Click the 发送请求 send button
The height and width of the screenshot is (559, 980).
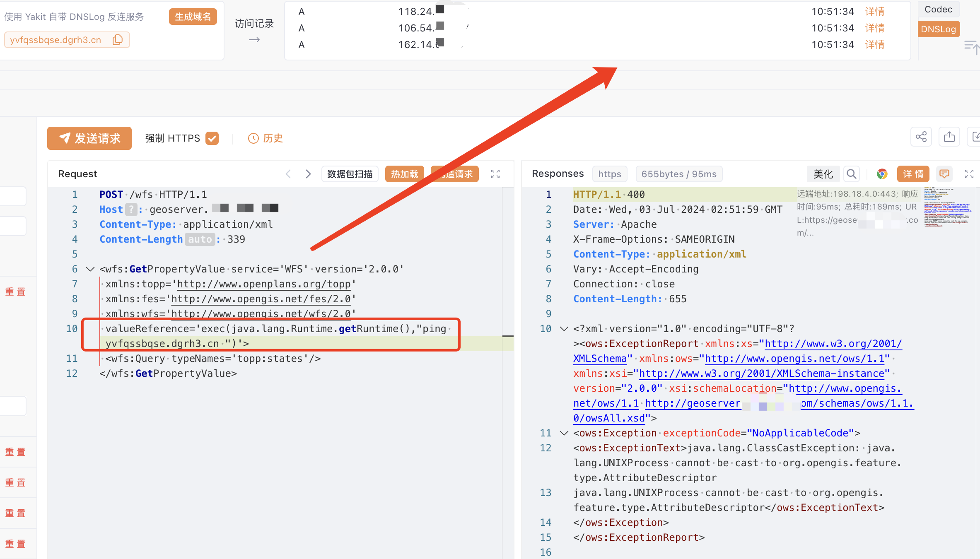(x=89, y=138)
